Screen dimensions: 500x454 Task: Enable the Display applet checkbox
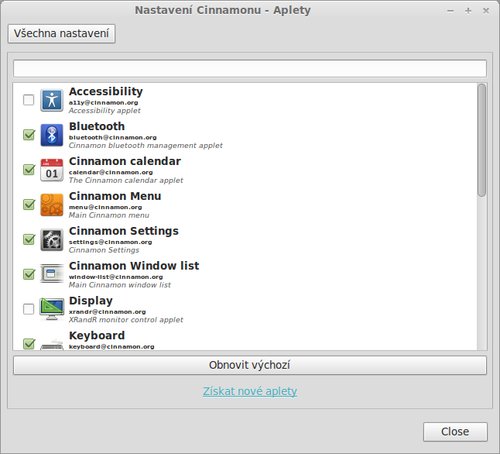click(x=29, y=309)
